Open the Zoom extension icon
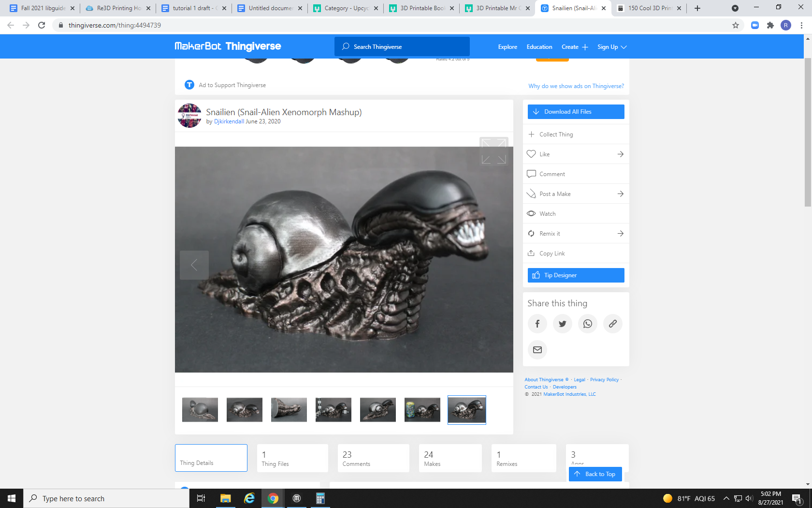812x508 pixels. [x=755, y=25]
